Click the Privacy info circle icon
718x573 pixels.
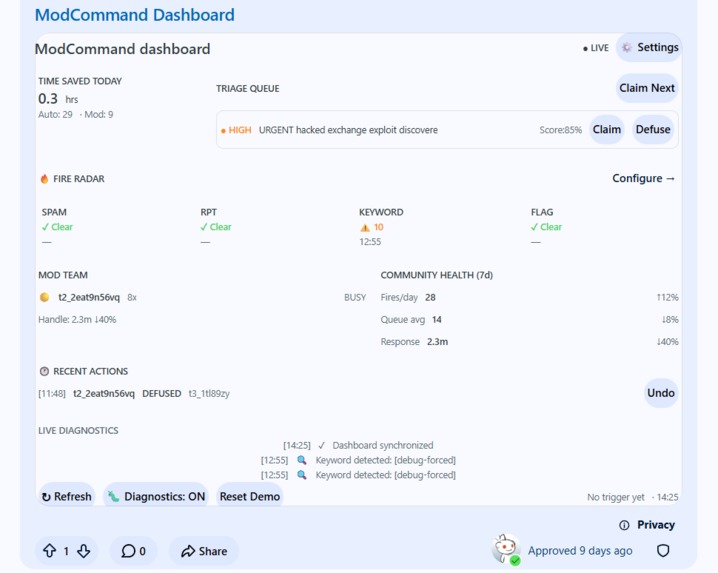point(624,525)
